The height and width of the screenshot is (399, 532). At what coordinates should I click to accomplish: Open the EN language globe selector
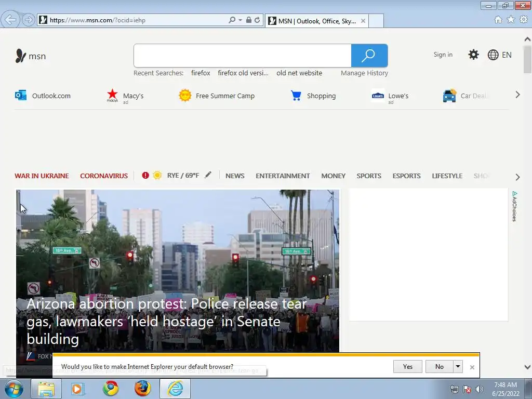[x=499, y=55]
